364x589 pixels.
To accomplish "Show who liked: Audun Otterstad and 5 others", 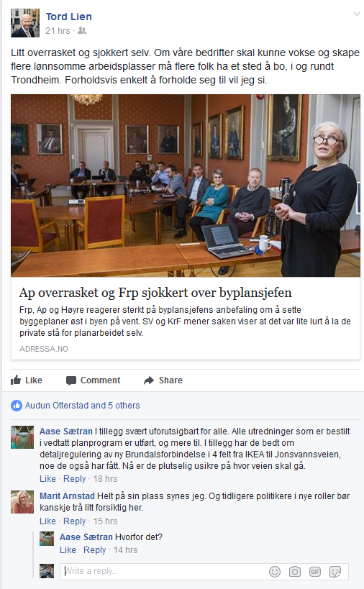I will tap(82, 406).
